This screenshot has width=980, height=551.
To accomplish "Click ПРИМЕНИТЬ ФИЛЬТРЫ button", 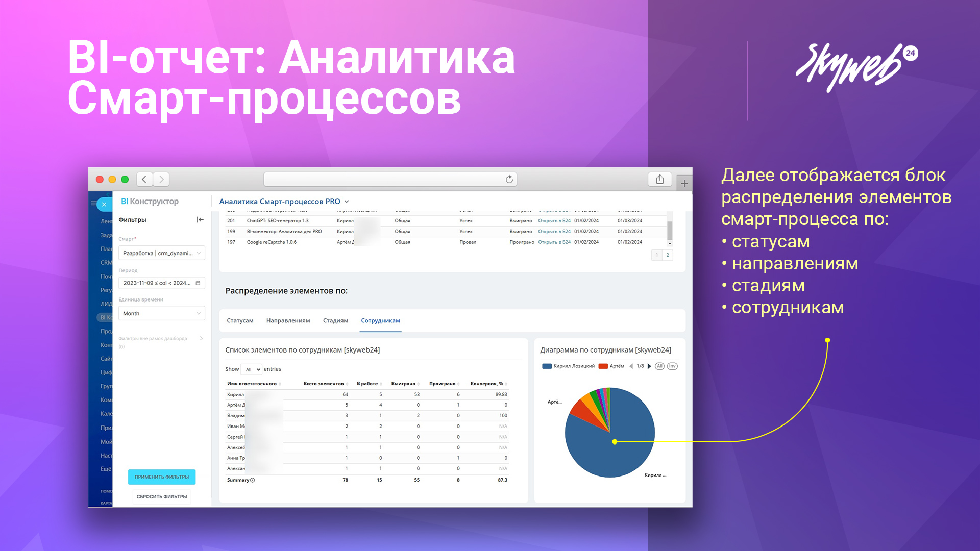I will 161,477.
